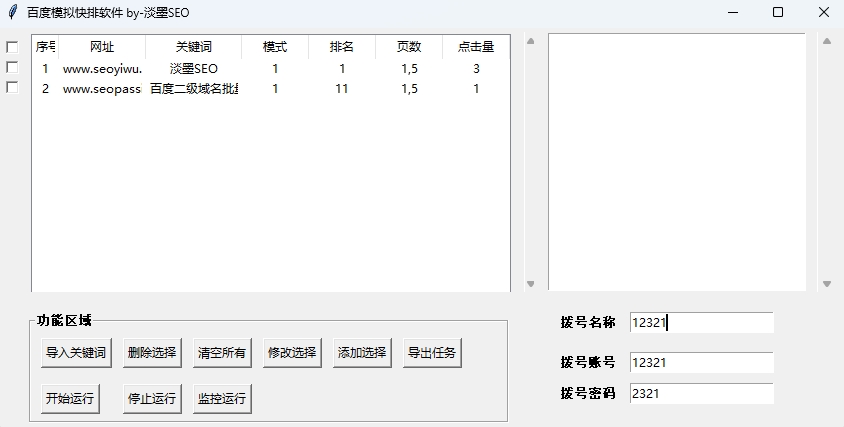Click inside the empty log text area

[x=677, y=162]
